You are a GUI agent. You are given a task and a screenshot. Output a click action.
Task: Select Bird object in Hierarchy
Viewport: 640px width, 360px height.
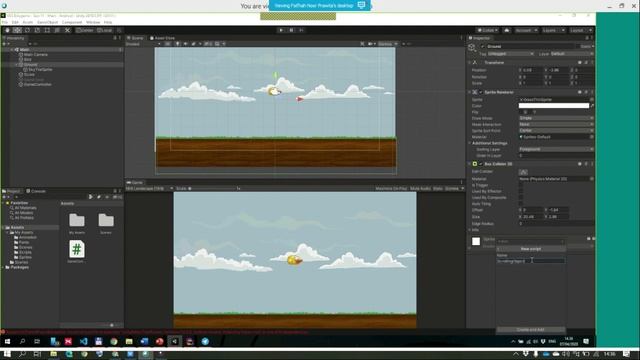click(27, 60)
